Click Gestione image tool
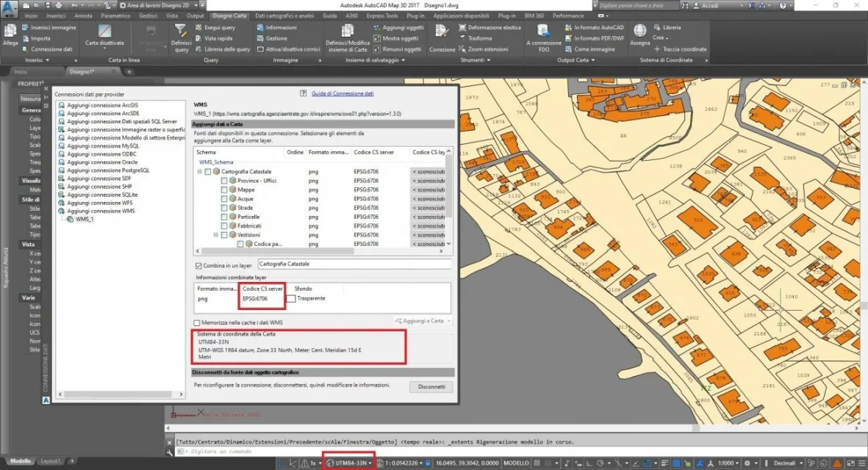Image resolution: width=868 pixels, height=470 pixels. coord(272,38)
